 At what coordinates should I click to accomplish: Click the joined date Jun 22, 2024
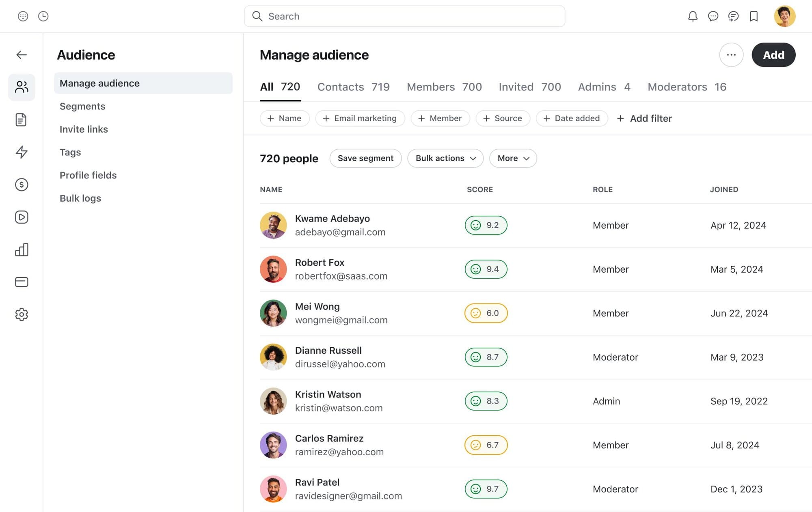739,313
